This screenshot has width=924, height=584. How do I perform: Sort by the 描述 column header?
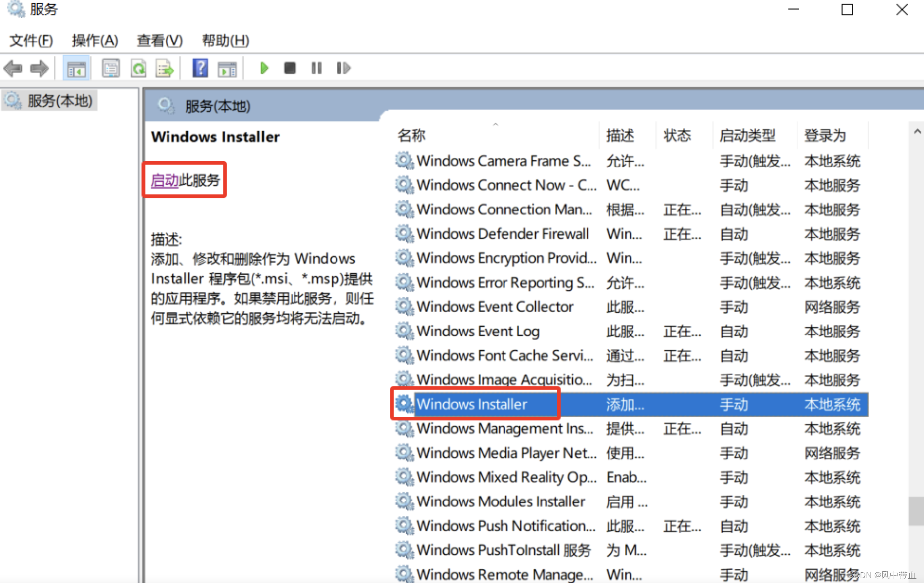(x=621, y=135)
